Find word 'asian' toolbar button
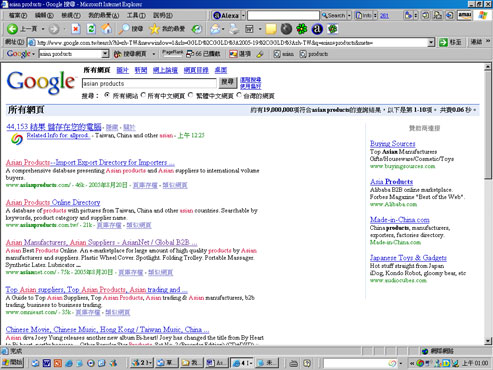 pyautogui.click(x=284, y=54)
